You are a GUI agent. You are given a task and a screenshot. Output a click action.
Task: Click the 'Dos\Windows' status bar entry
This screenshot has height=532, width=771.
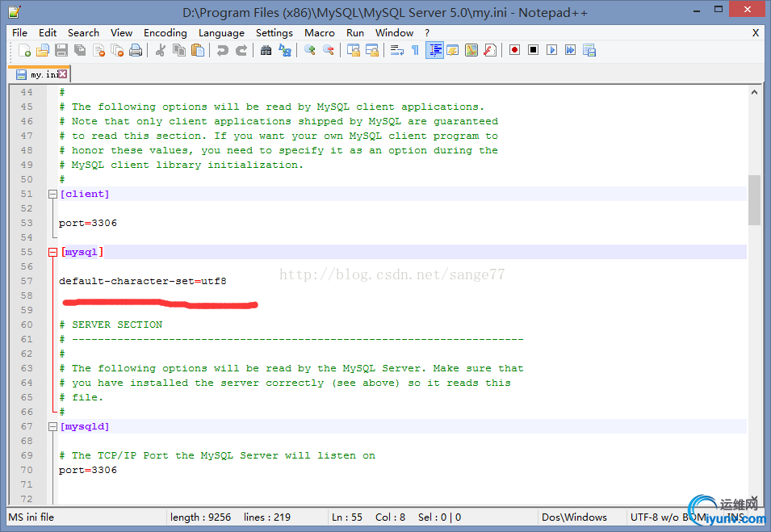click(574, 517)
